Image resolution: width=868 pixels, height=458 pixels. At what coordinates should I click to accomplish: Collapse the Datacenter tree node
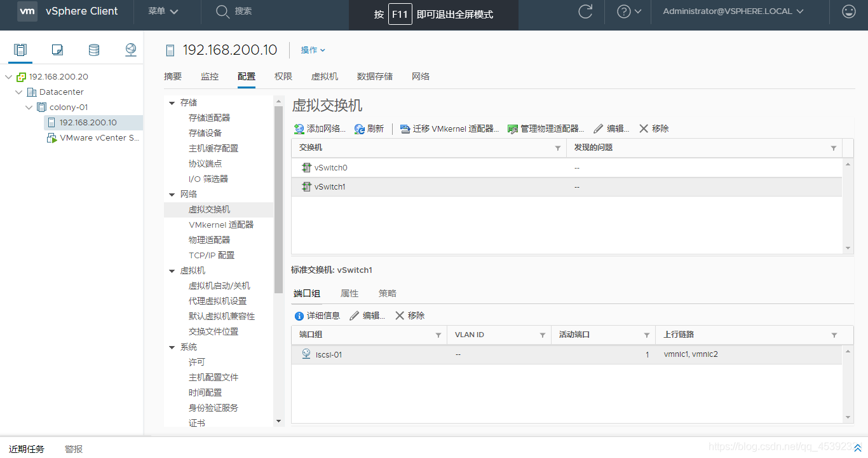click(18, 92)
